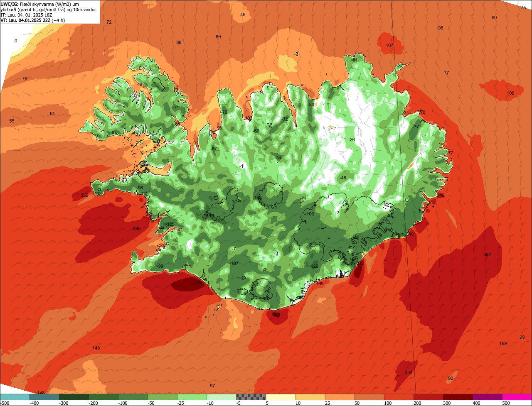The width and height of the screenshot is (532, 406).
Task: Click the '89' value north of Iceland
Action: (x=218, y=37)
